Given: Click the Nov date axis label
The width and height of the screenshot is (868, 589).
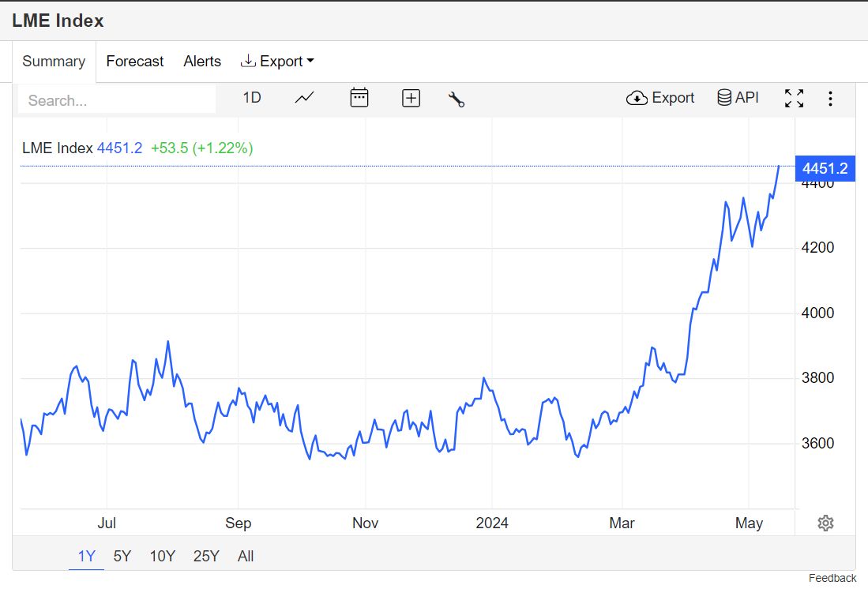Looking at the screenshot, I should click(366, 523).
